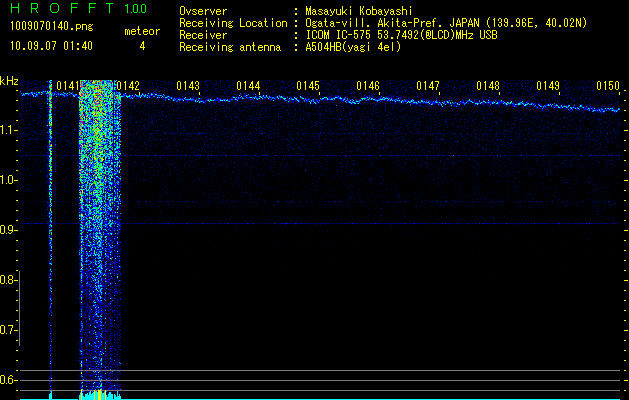Click the 1.1 kHz axis label

coord(7,130)
